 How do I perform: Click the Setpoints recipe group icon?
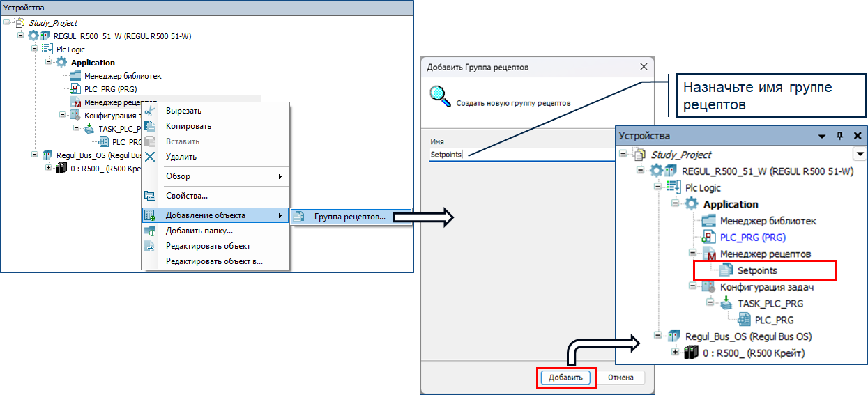point(725,270)
